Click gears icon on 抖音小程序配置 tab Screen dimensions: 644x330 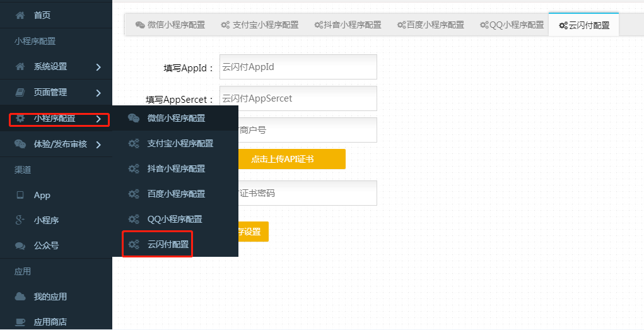point(319,25)
